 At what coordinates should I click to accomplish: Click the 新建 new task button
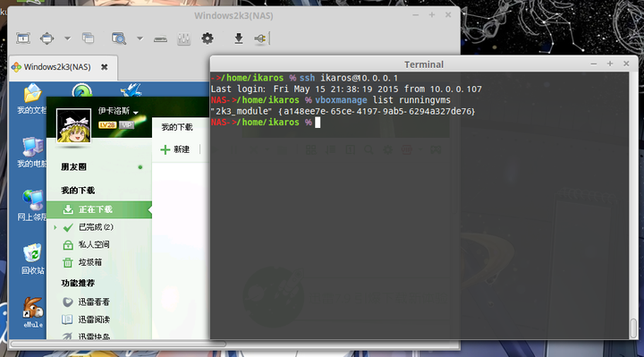[x=175, y=149]
